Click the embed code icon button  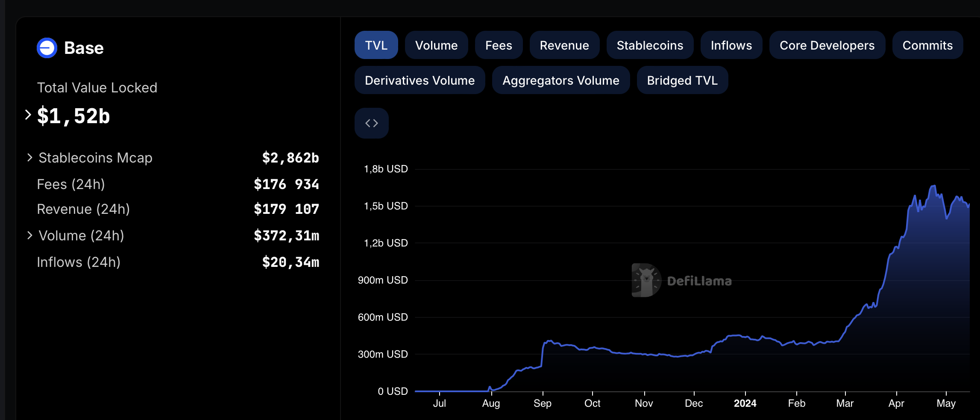371,123
